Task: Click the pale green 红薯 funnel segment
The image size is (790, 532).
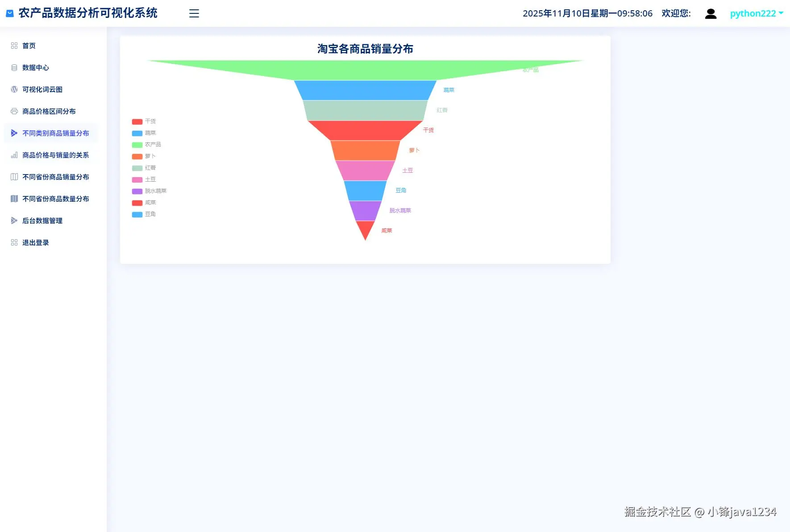Action: coord(365,110)
